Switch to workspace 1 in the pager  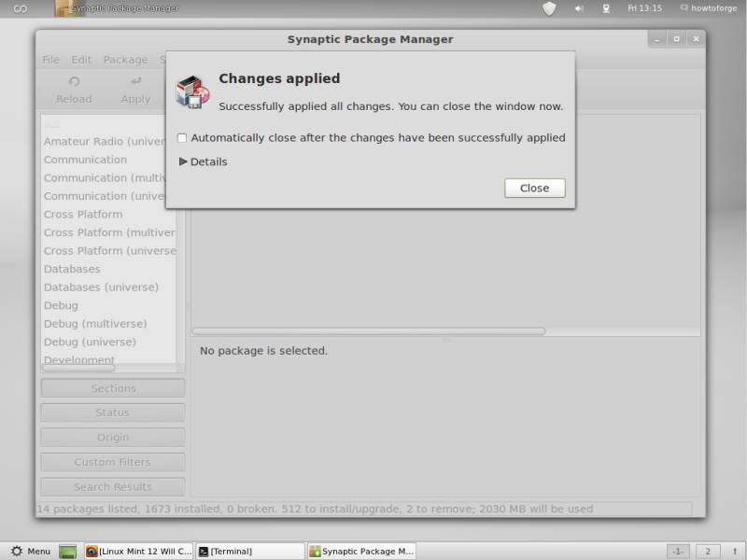pyautogui.click(x=678, y=552)
